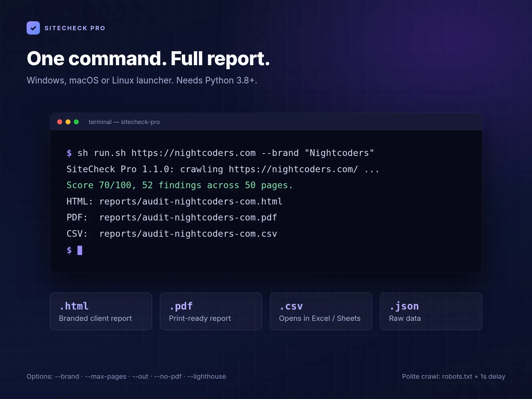Image resolution: width=532 pixels, height=399 pixels.
Task: Click the 'SiteCheck Pro 1.1.0: crawling' output line
Action: tap(223, 169)
